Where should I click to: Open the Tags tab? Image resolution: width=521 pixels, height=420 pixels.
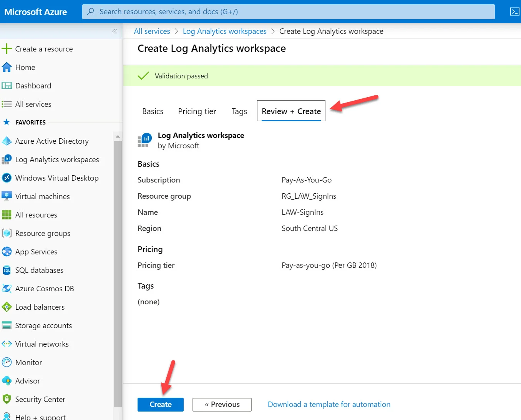tap(239, 111)
